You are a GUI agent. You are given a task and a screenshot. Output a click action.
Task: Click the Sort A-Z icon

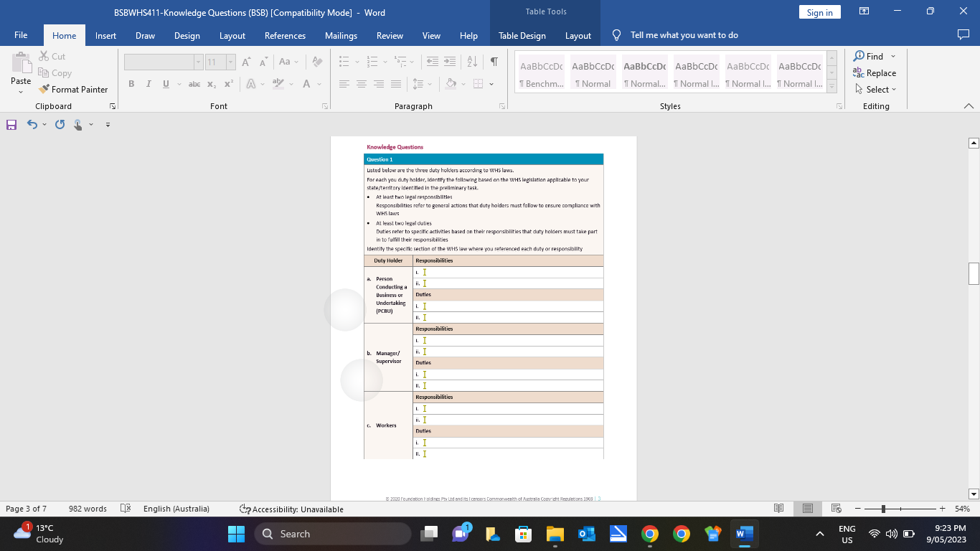pyautogui.click(x=472, y=62)
